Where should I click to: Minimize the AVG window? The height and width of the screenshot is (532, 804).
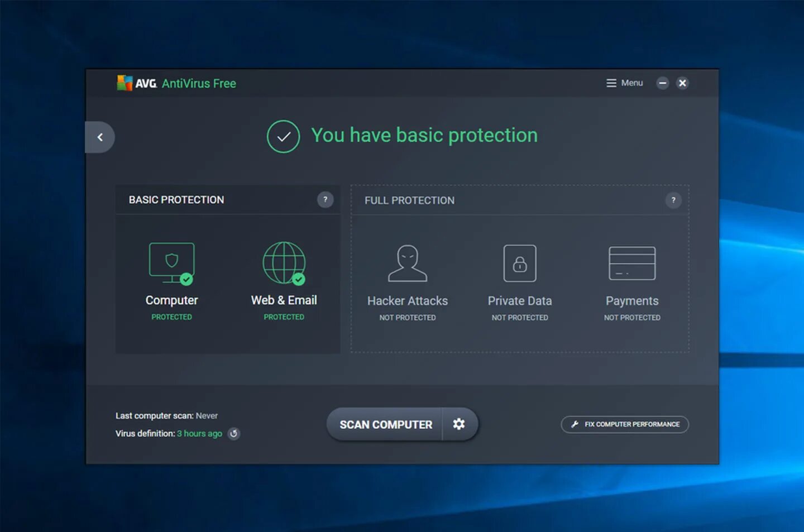(662, 83)
